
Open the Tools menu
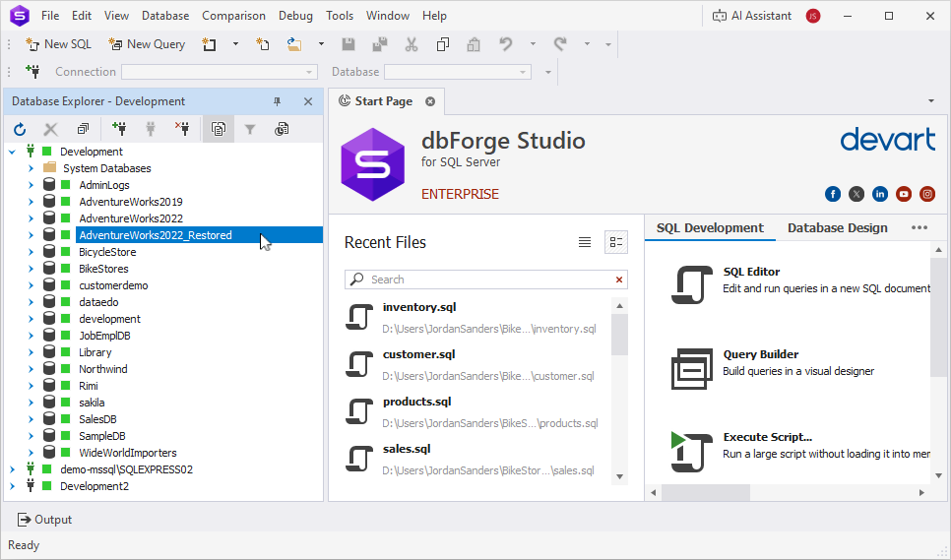[340, 16]
